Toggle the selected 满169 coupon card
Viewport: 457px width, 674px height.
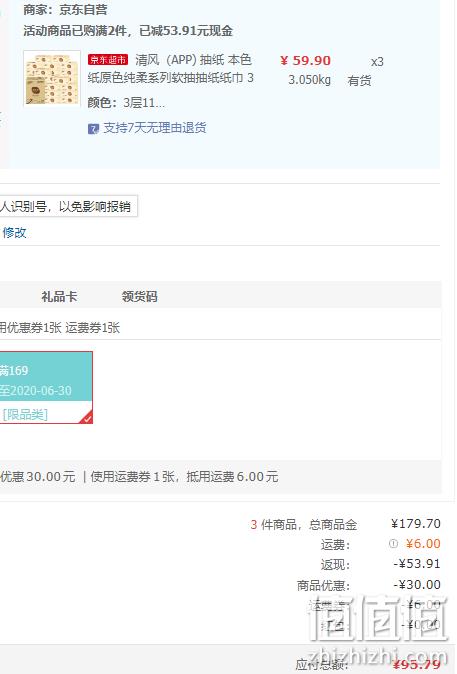coord(46,387)
